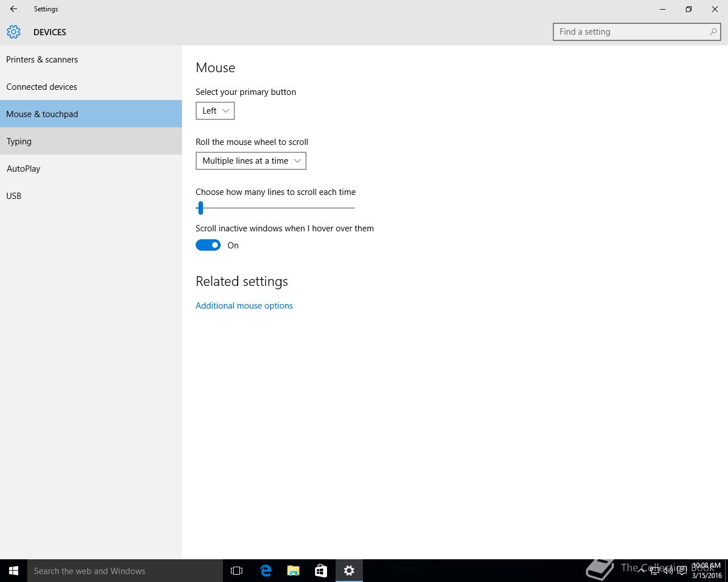The width and height of the screenshot is (728, 582).
Task: Open the Windows Store from the taskbar
Action: 321,571
